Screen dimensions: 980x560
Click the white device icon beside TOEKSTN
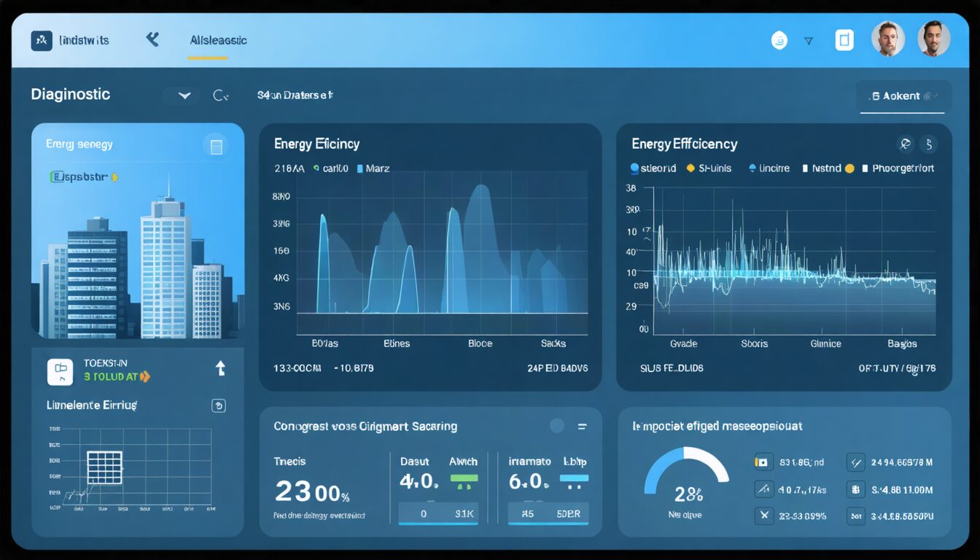tap(60, 372)
